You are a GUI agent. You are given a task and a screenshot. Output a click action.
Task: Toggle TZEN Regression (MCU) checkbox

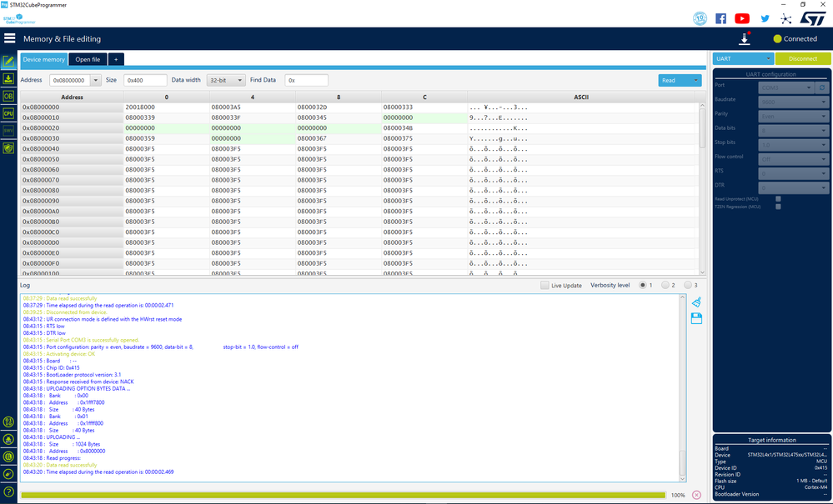(778, 207)
